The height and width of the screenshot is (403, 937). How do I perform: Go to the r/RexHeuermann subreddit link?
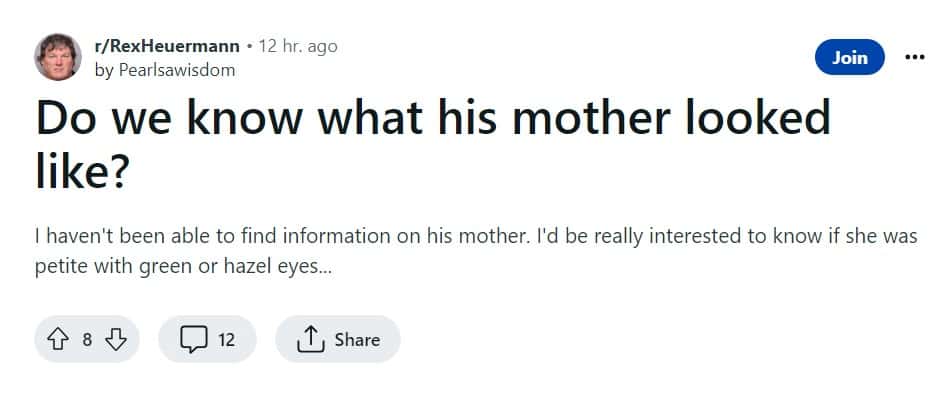pos(167,46)
